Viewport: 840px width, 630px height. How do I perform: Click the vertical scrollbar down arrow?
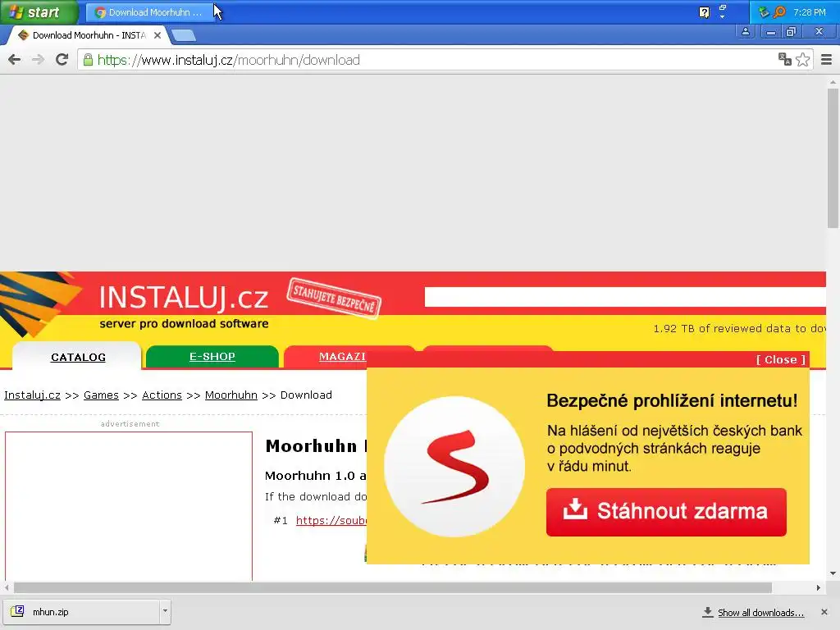833,573
